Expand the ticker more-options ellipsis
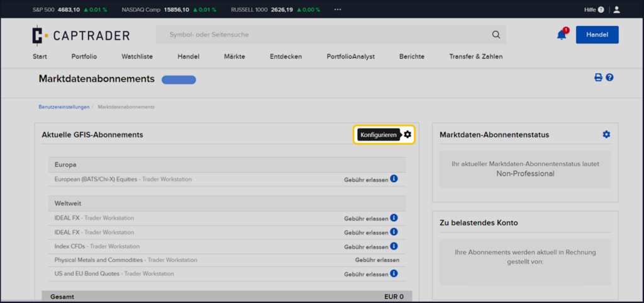 (338, 9)
